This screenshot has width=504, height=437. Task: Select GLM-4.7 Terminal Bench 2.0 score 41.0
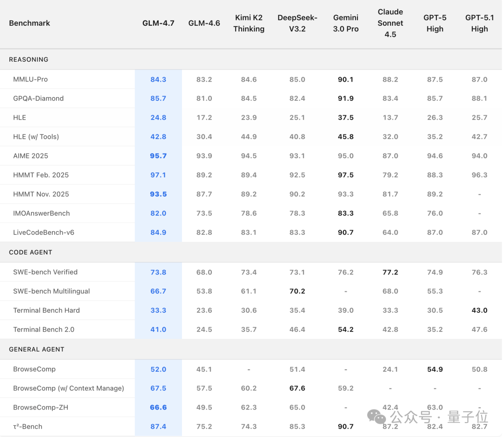159,330
